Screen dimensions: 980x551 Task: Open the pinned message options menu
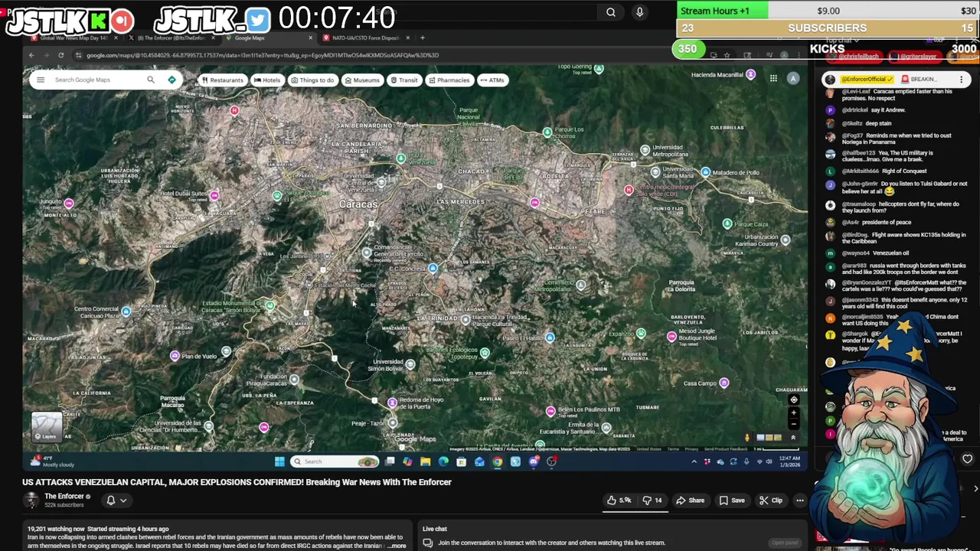[x=961, y=80]
